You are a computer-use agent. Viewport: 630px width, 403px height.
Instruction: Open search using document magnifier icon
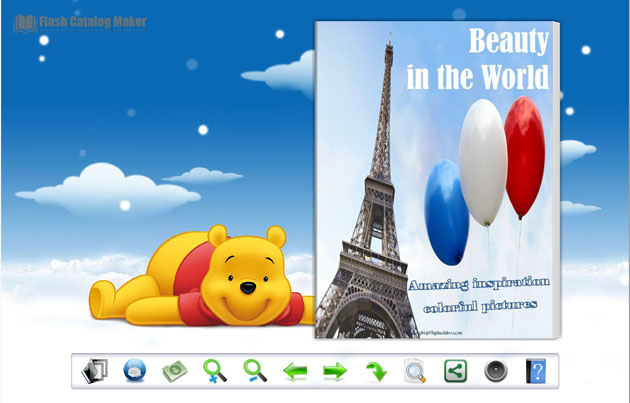pyautogui.click(x=415, y=372)
